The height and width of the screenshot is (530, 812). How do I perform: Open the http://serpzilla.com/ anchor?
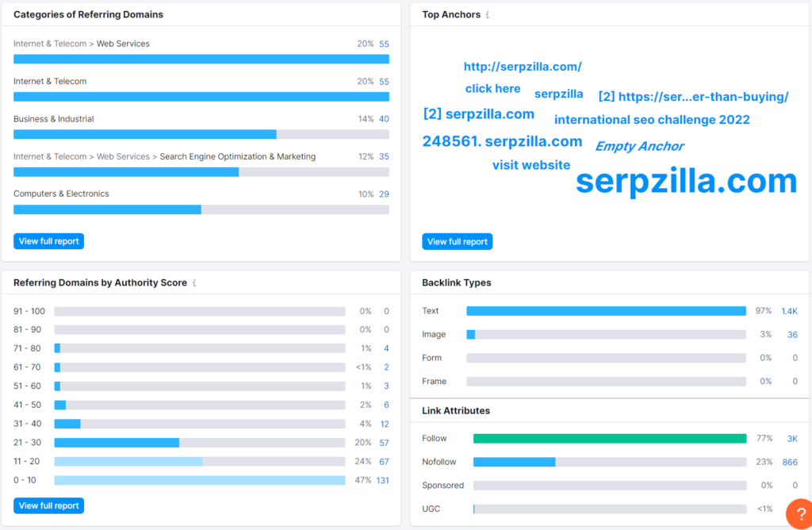point(523,67)
